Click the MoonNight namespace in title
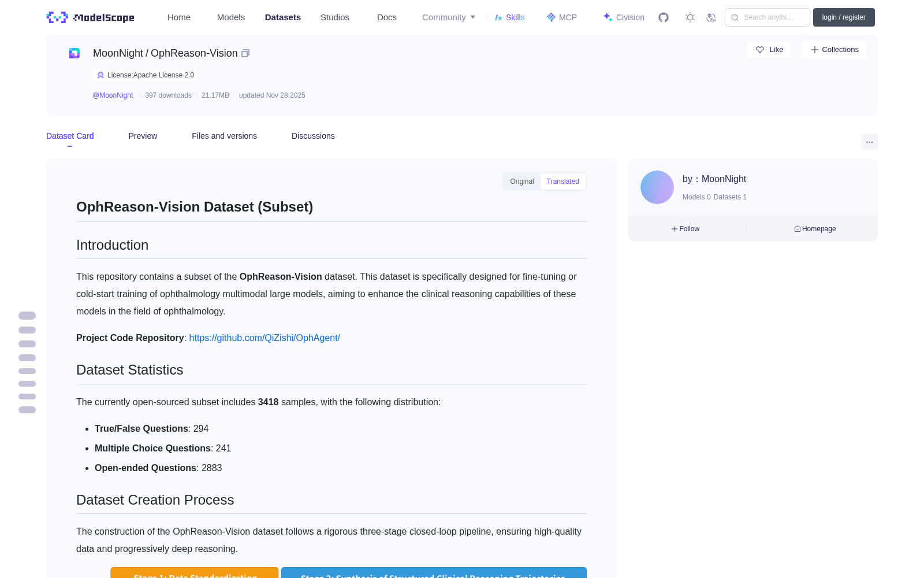 pos(118,53)
